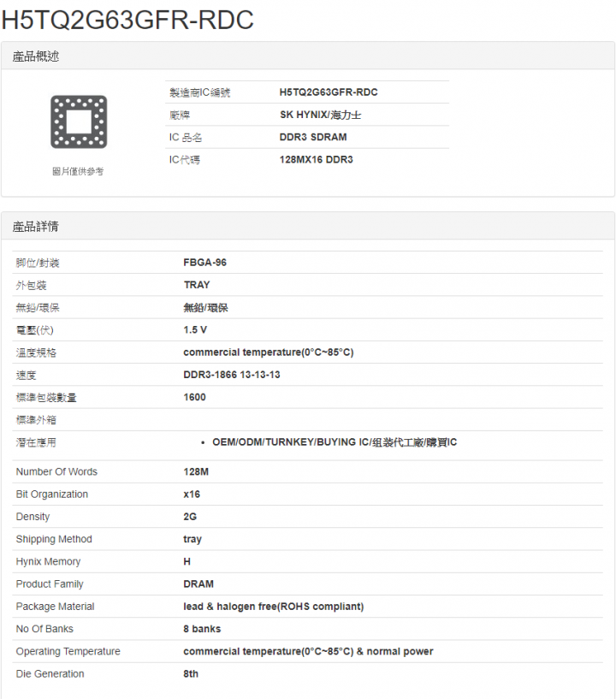This screenshot has height=699, width=616.
Task: Click the brand value SK HYNIX/海力士
Action: pos(321,115)
